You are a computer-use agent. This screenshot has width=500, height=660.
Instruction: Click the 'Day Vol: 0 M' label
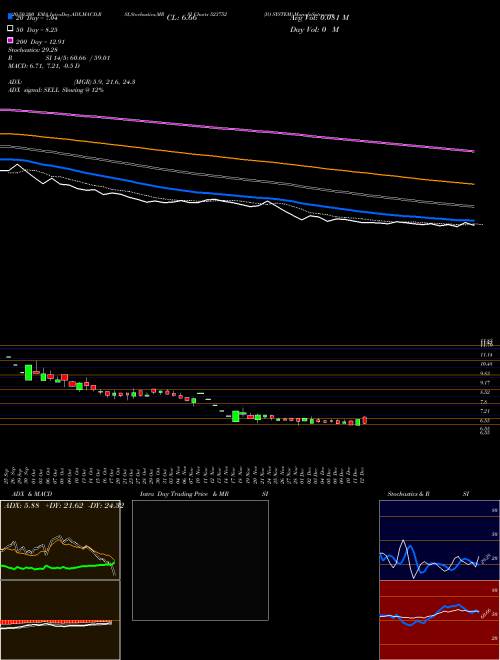(314, 29)
